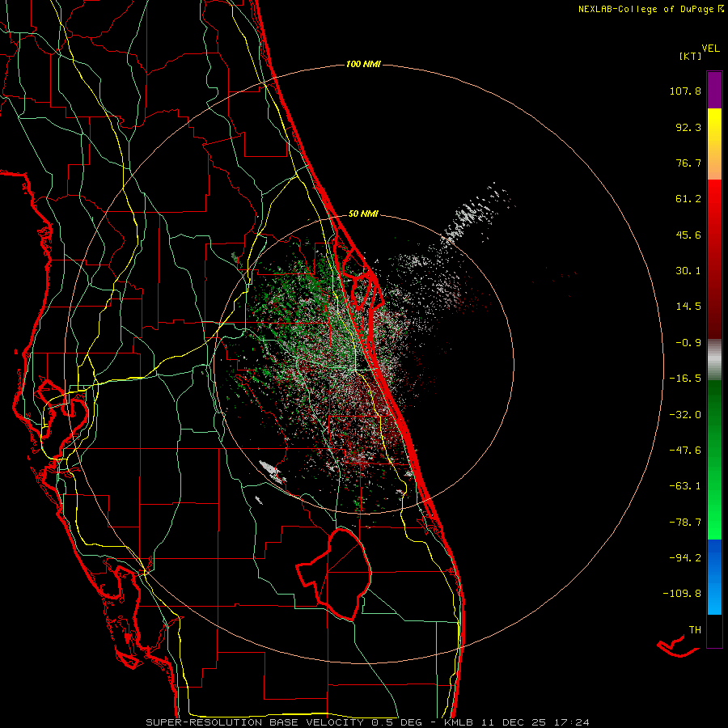Click the -94.2 velocity scale value

(x=685, y=558)
